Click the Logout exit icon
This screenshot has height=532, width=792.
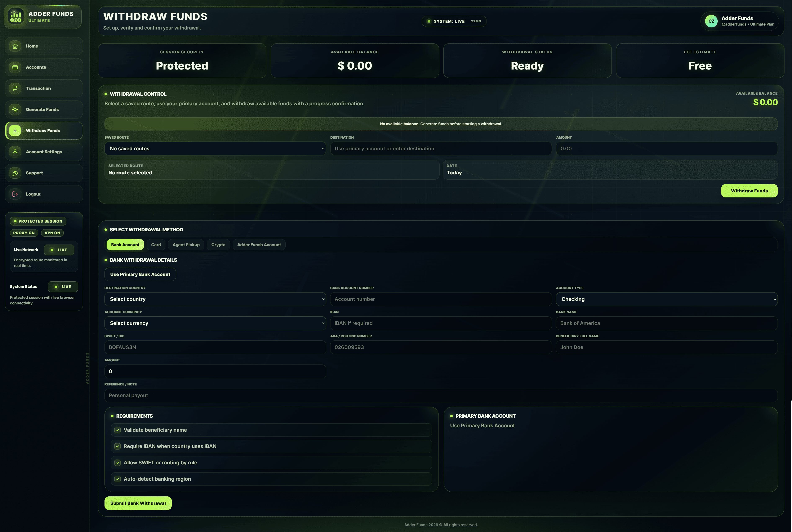[x=15, y=194]
